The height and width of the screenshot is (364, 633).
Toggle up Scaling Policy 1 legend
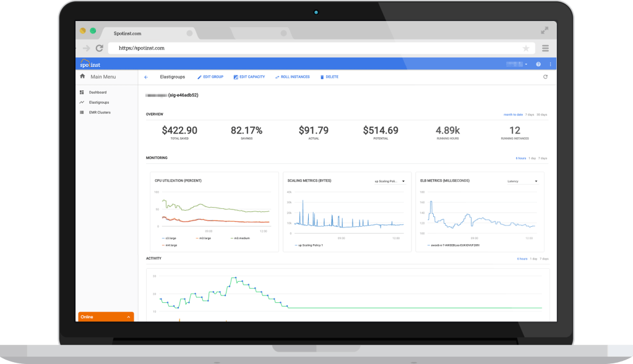(309, 245)
